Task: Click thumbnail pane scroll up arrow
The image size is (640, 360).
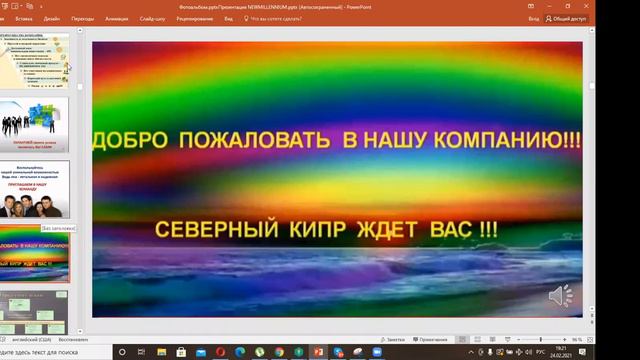Action: click(x=80, y=30)
